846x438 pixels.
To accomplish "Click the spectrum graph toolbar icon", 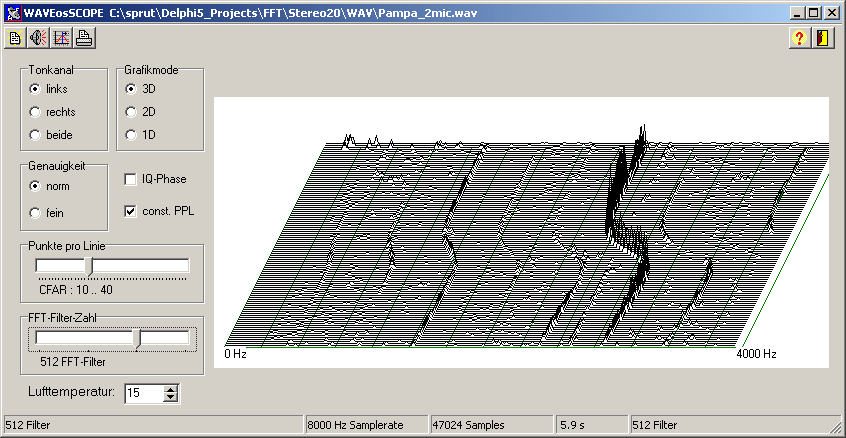I will coord(61,39).
